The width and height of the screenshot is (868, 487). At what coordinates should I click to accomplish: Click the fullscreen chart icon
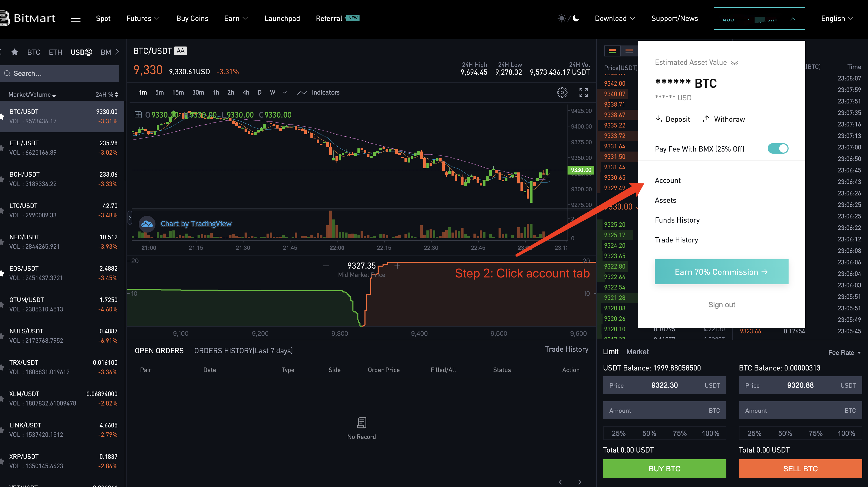tap(583, 92)
